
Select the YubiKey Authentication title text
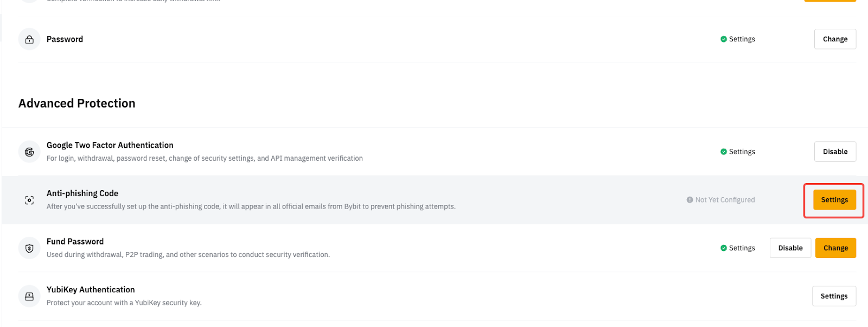click(x=91, y=290)
